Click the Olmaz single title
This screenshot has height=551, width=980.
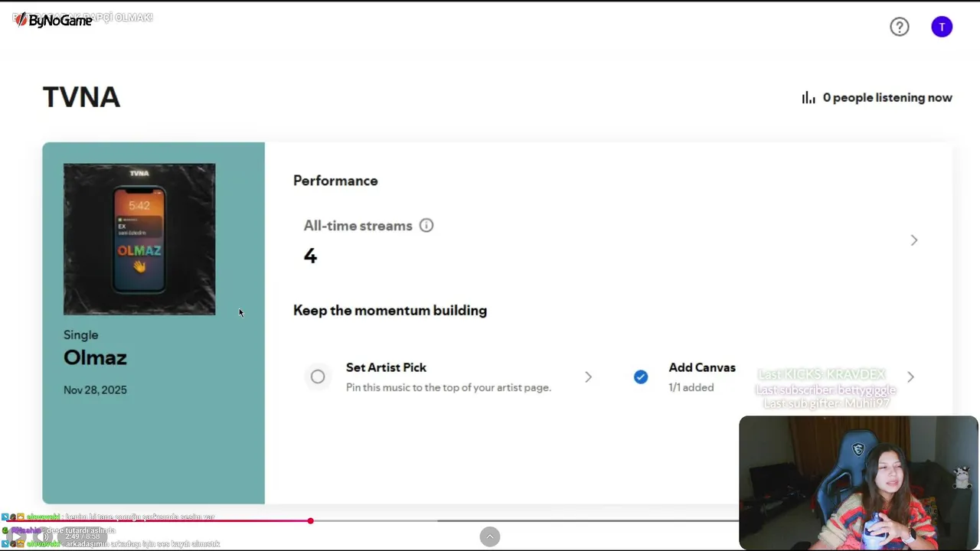point(95,357)
